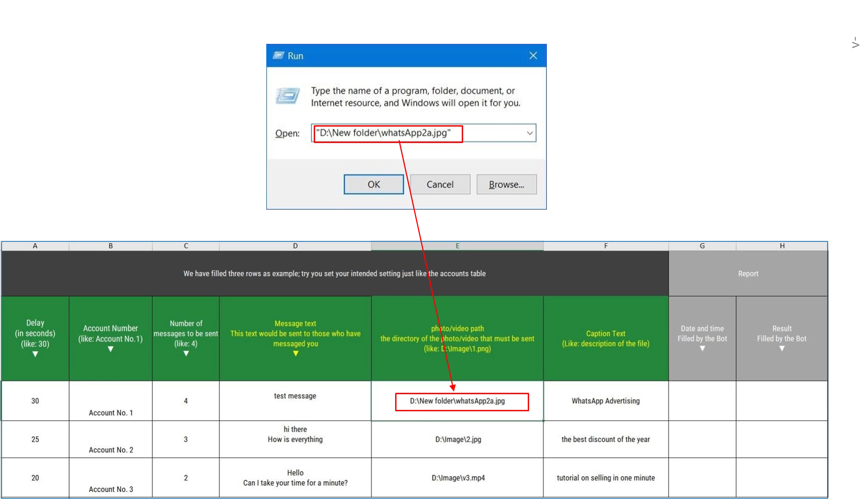Image resolution: width=868 pixels, height=499 pixels.
Task: Select column E header
Action: click(x=457, y=246)
